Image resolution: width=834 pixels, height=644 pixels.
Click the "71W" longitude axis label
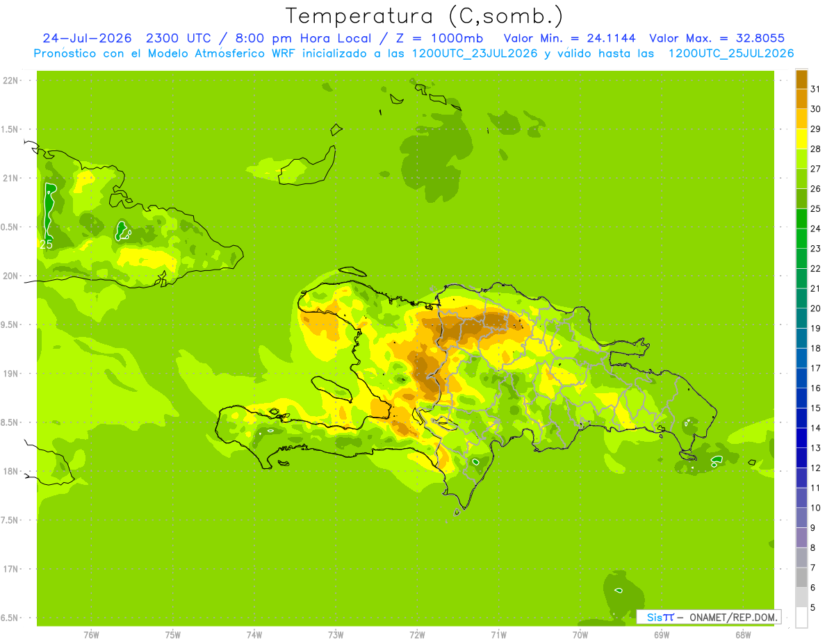coord(498,635)
